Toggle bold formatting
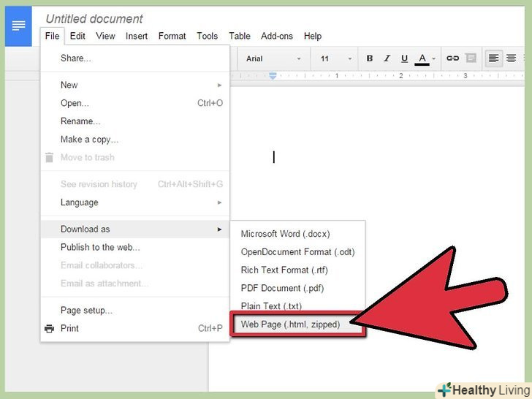Screen dimensions: 532x399 [x=370, y=58]
